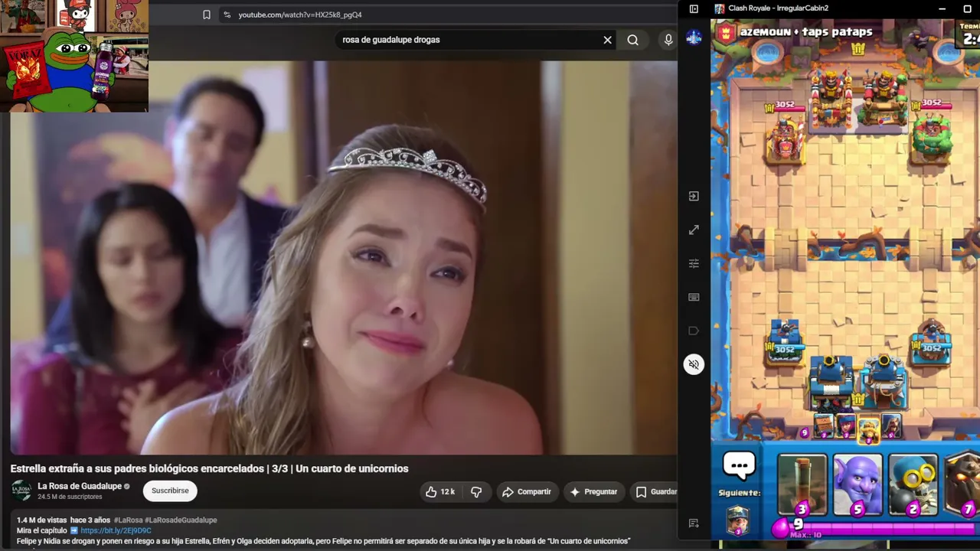Viewport: 980px width, 551px height.
Task: Open the #LaRosa hashtag
Action: [128, 520]
